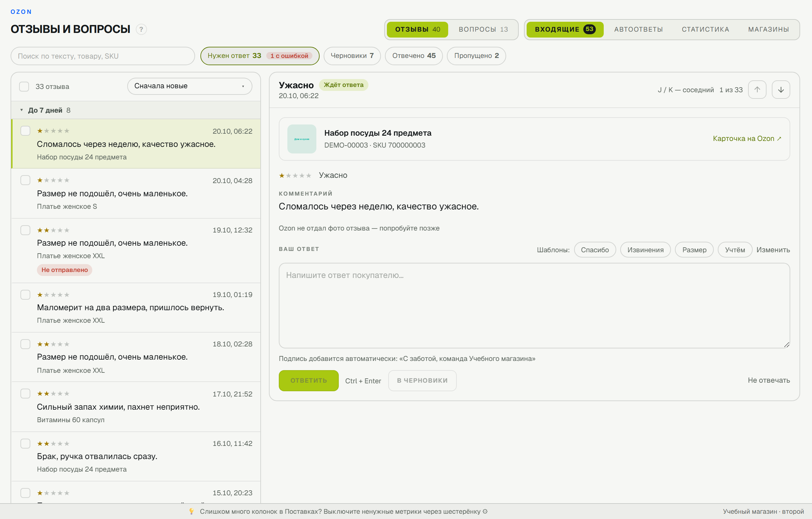812x519 pixels.
Task: Check the 20.10, 06:22 review checkbox
Action: [x=25, y=131]
